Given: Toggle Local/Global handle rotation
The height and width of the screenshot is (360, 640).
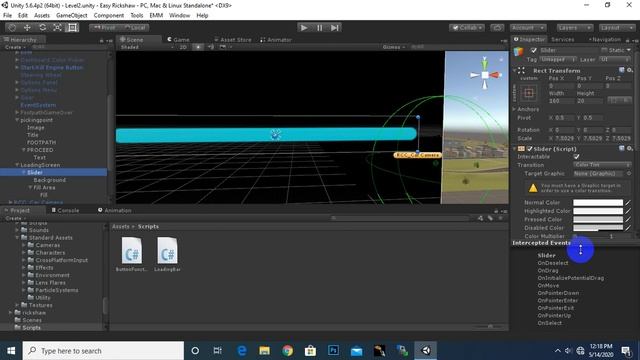Looking at the screenshot, I should click(135, 28).
